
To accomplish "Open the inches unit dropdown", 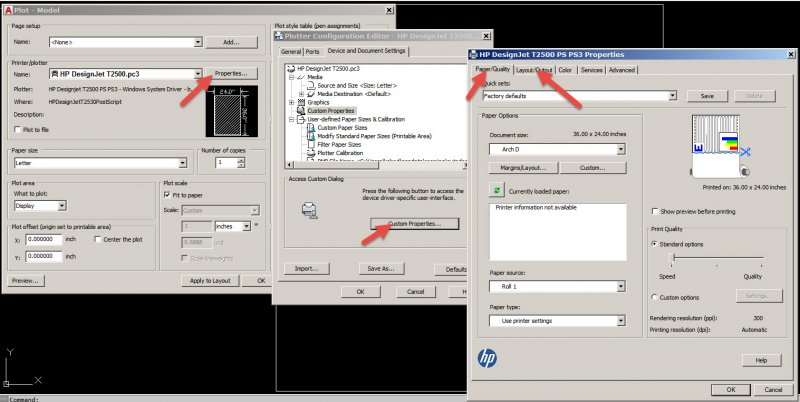I will [x=246, y=226].
